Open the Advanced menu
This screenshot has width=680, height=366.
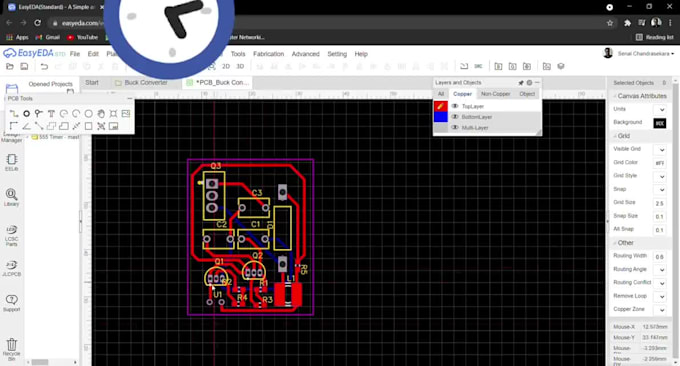click(x=305, y=54)
